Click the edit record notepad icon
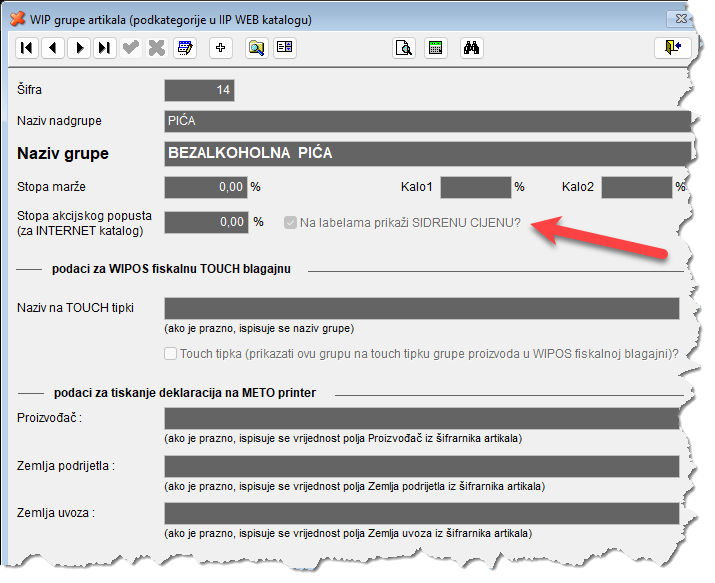 183,47
